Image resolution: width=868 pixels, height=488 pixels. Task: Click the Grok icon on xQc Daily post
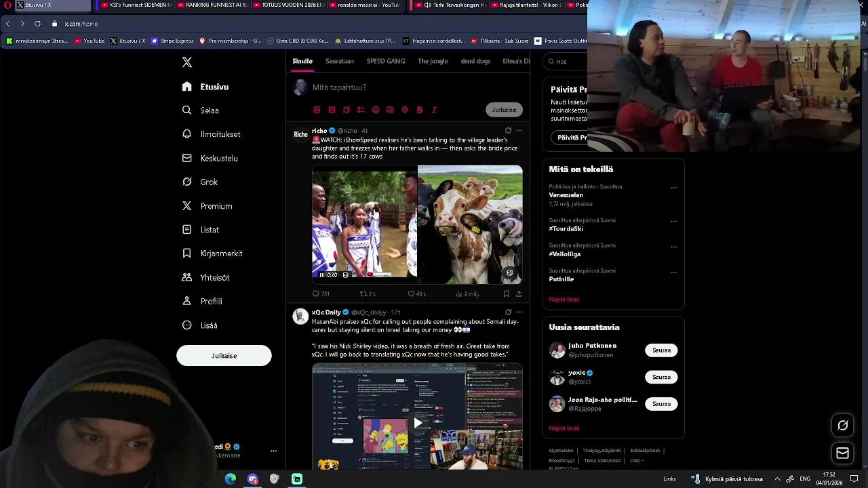508,312
